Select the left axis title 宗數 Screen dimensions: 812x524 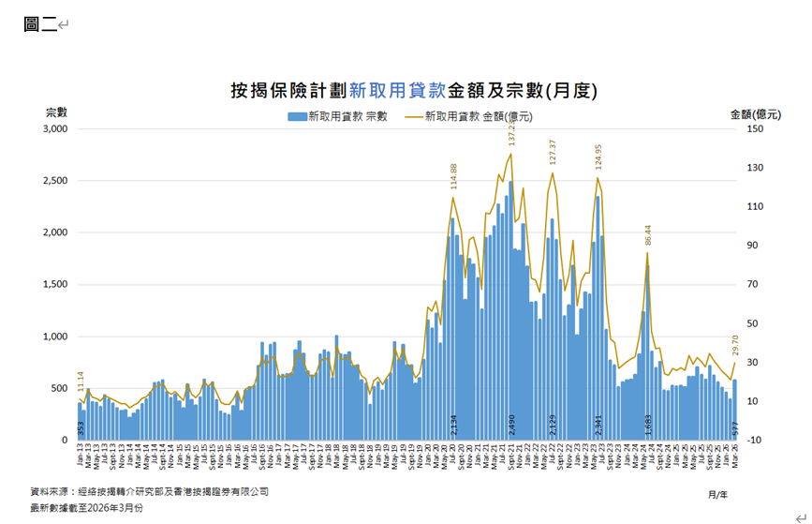tap(56, 112)
